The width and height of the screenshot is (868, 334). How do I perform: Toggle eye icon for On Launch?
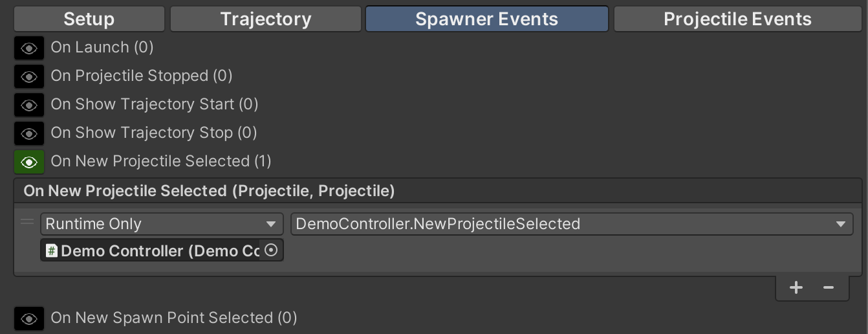pos(29,48)
